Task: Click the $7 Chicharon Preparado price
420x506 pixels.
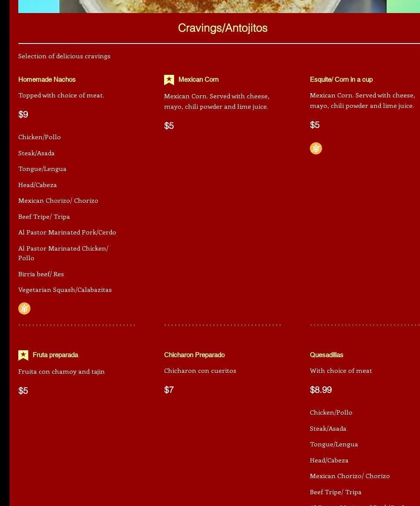Action: coord(169,390)
